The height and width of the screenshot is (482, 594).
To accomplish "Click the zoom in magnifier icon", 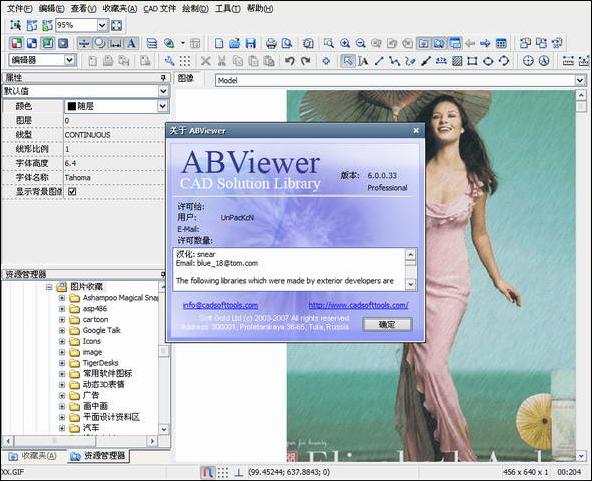I will click(x=345, y=43).
